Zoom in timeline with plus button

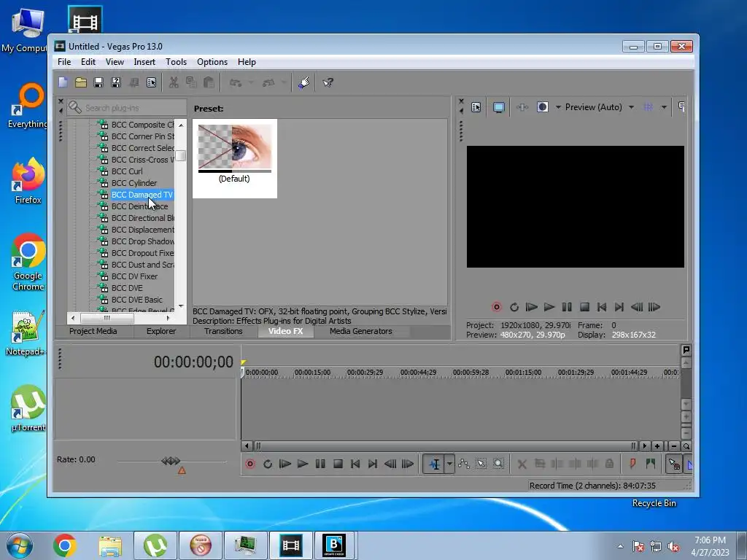[x=657, y=446]
